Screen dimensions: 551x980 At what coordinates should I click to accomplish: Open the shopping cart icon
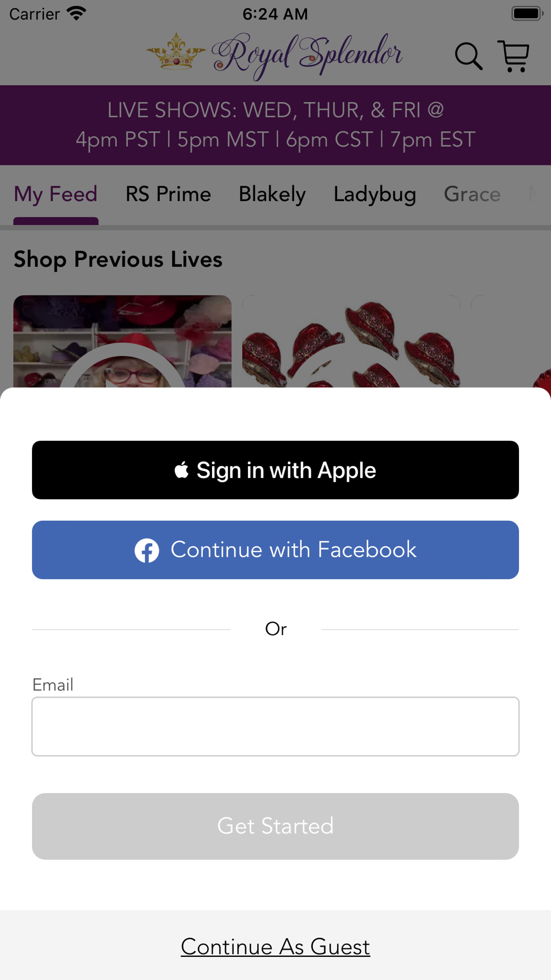point(514,56)
